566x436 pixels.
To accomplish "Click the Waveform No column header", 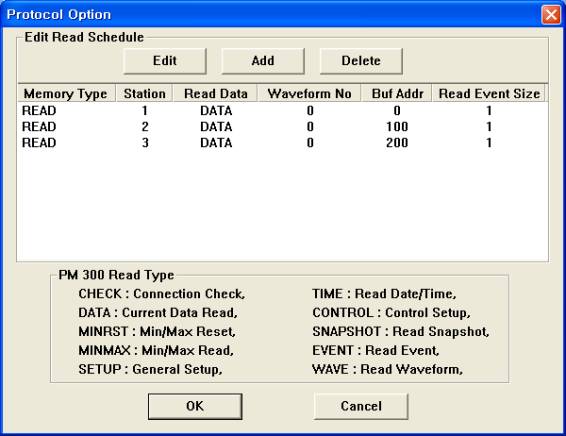I will (x=309, y=94).
